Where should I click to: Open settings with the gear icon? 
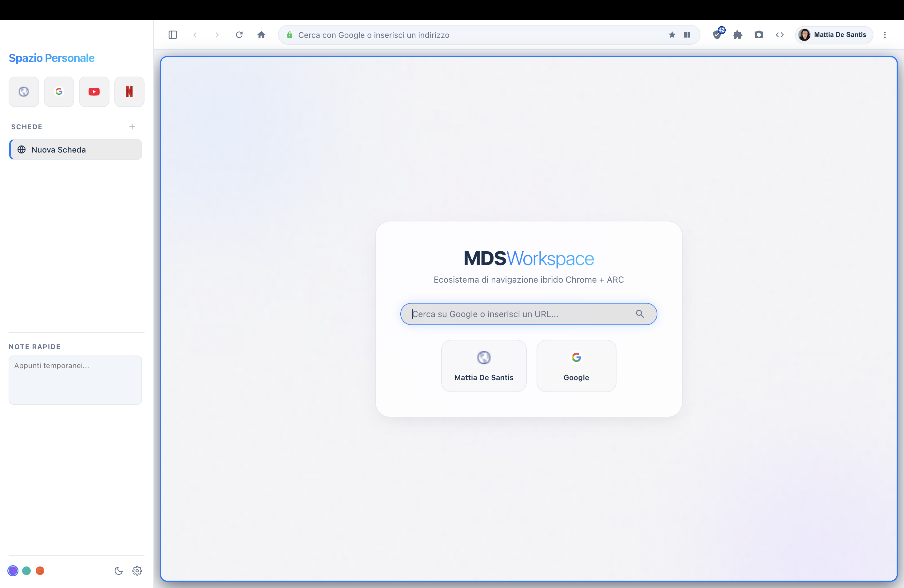tap(137, 570)
